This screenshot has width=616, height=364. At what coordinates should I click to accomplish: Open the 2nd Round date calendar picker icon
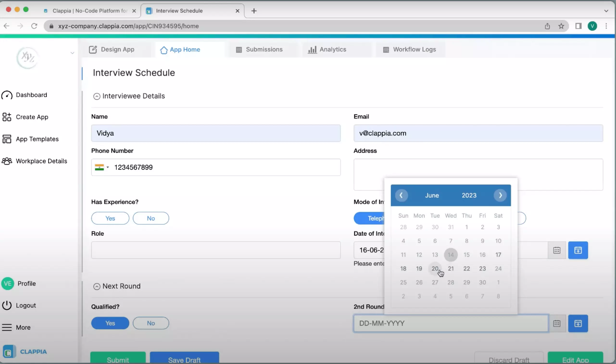pos(557,323)
